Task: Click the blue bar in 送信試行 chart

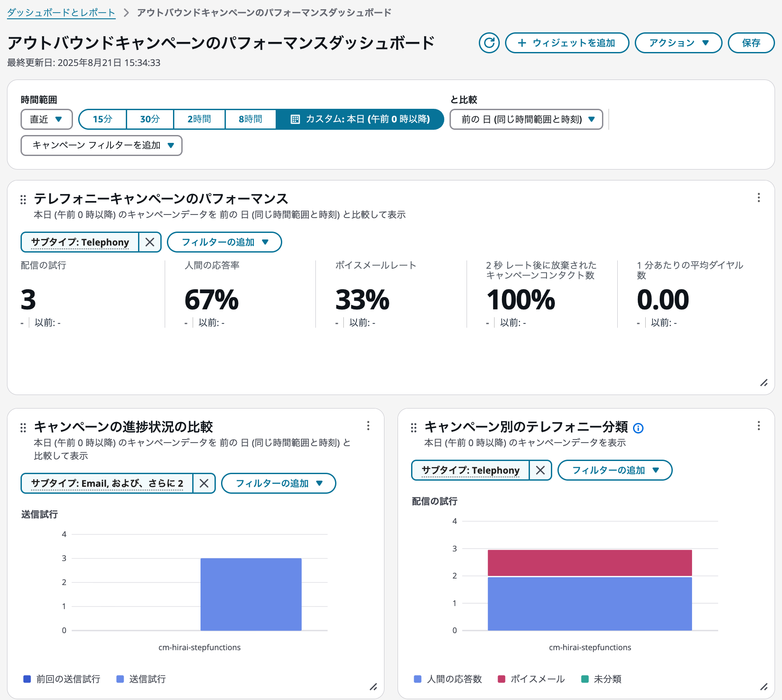Action: [251, 594]
